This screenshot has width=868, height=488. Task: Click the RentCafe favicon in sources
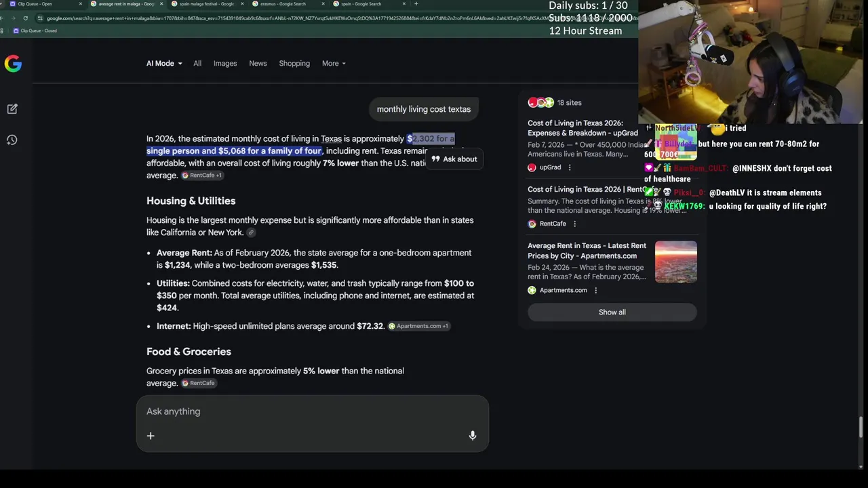(x=532, y=224)
